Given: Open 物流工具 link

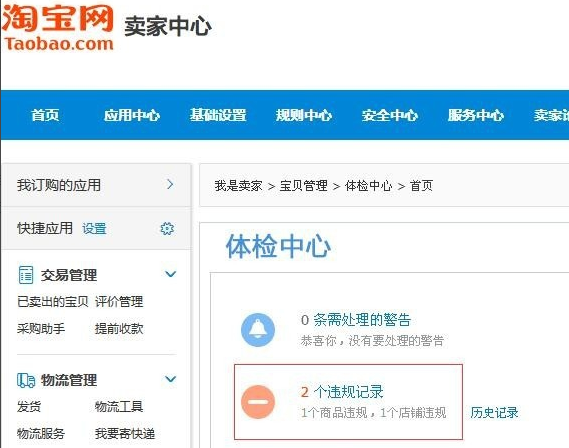Looking at the screenshot, I should click(119, 406).
